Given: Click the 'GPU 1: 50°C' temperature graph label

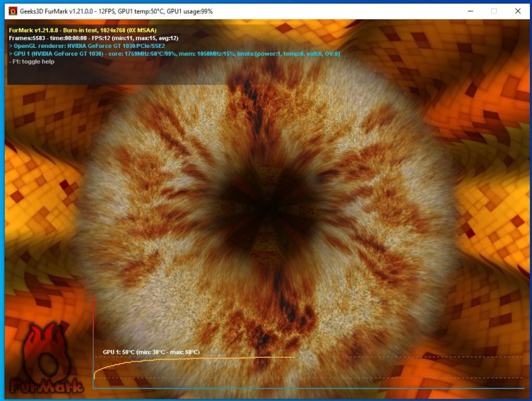Looking at the screenshot, I should pyautogui.click(x=152, y=352).
